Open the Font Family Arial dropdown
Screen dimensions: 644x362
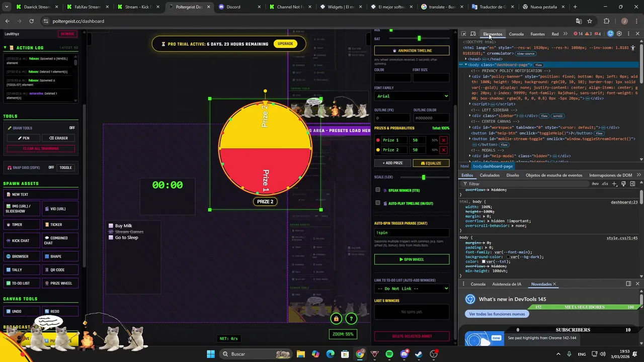(x=412, y=96)
